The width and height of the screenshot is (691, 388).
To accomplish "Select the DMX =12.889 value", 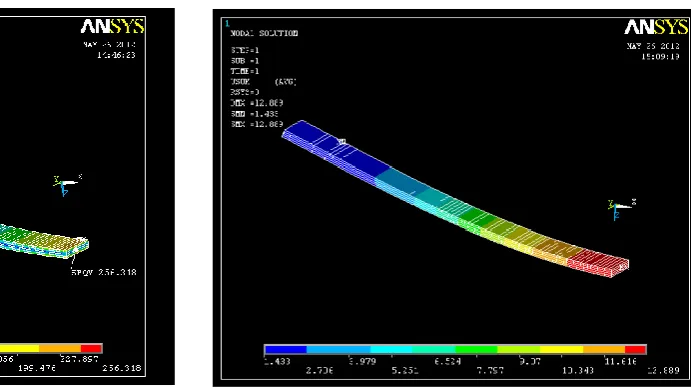I will (256, 103).
